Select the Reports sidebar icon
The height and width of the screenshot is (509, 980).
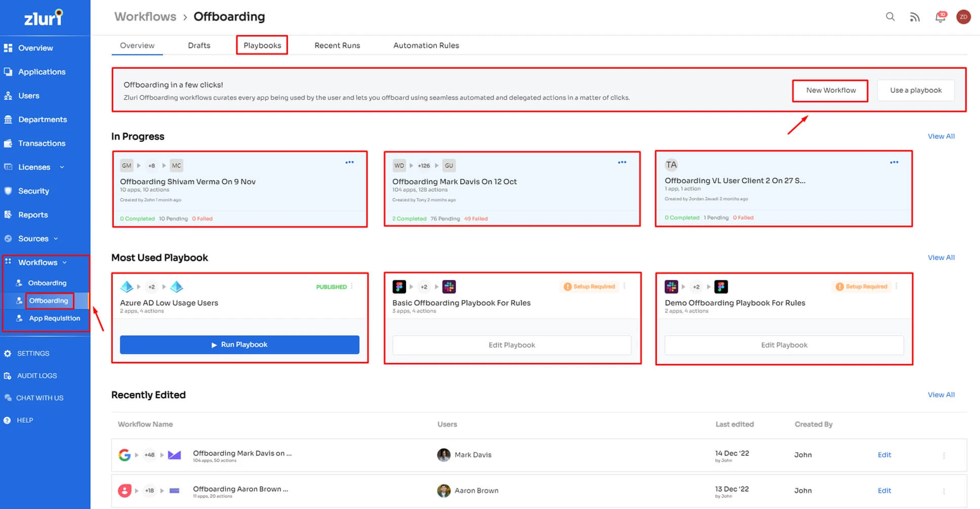(x=32, y=215)
